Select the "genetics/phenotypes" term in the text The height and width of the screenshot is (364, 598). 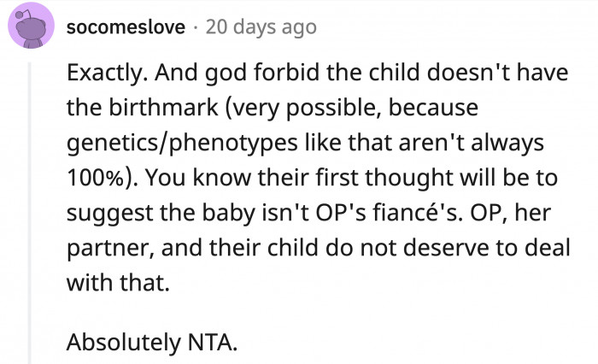click(x=182, y=144)
